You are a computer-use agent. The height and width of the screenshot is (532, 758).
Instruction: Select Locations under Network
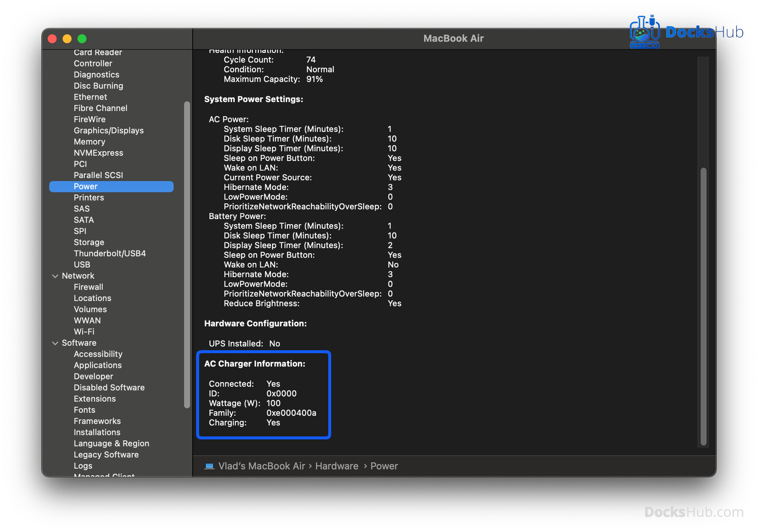pyautogui.click(x=93, y=299)
